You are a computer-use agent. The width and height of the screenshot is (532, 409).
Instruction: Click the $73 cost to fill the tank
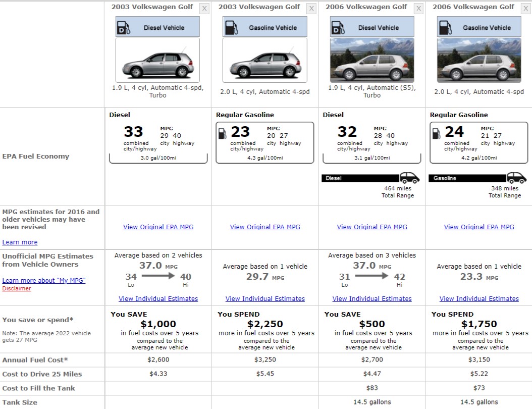coord(479,388)
